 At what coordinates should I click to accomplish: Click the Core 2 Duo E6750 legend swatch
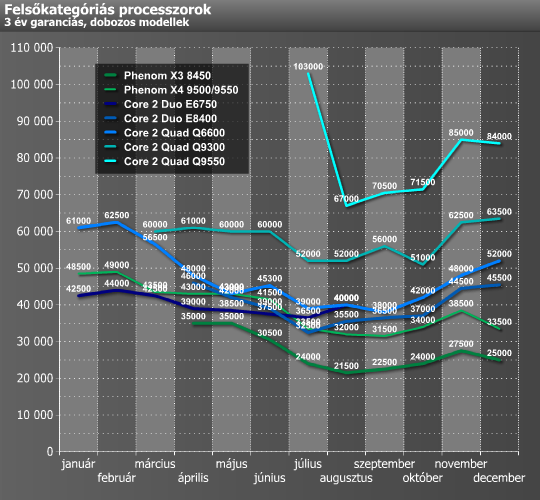coord(111,104)
